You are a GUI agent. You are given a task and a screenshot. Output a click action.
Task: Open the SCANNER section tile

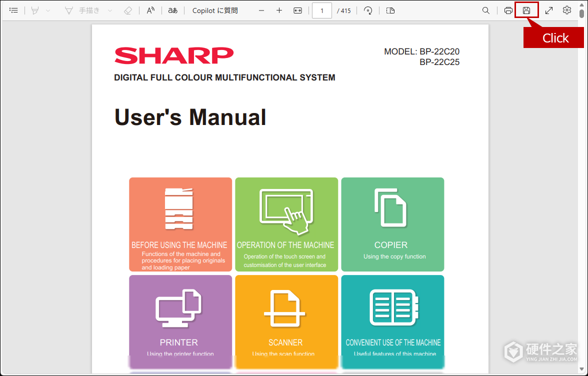[x=286, y=321]
